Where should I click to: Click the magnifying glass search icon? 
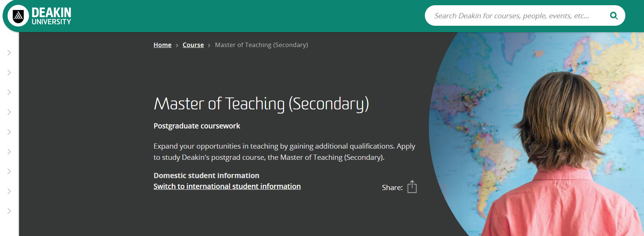(x=613, y=16)
